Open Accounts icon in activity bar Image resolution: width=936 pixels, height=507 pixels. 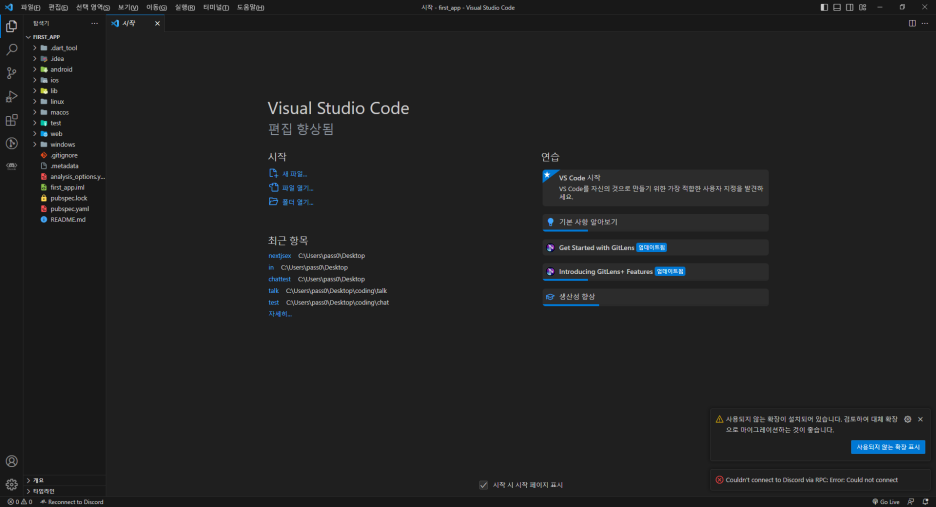11,461
